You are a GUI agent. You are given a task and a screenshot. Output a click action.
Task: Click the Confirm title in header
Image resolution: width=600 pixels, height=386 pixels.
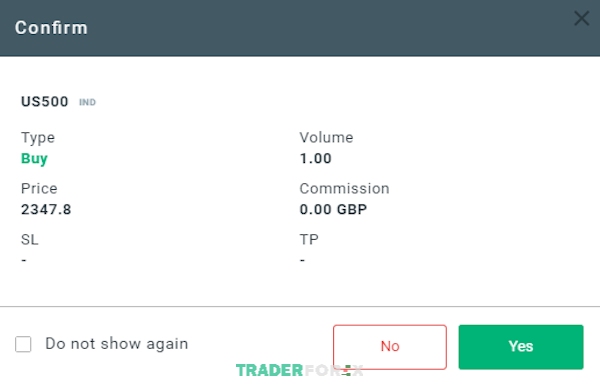pyautogui.click(x=51, y=28)
